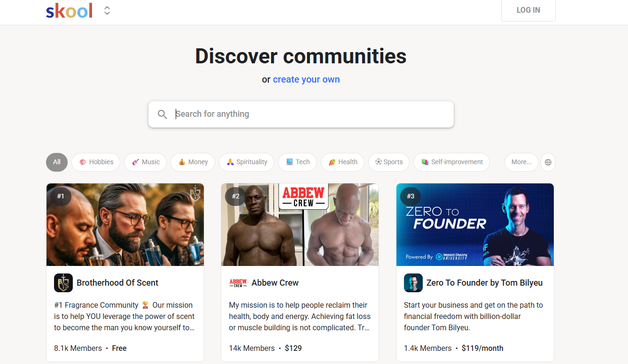Expand the community switcher chevrons beside logo

tap(107, 10)
